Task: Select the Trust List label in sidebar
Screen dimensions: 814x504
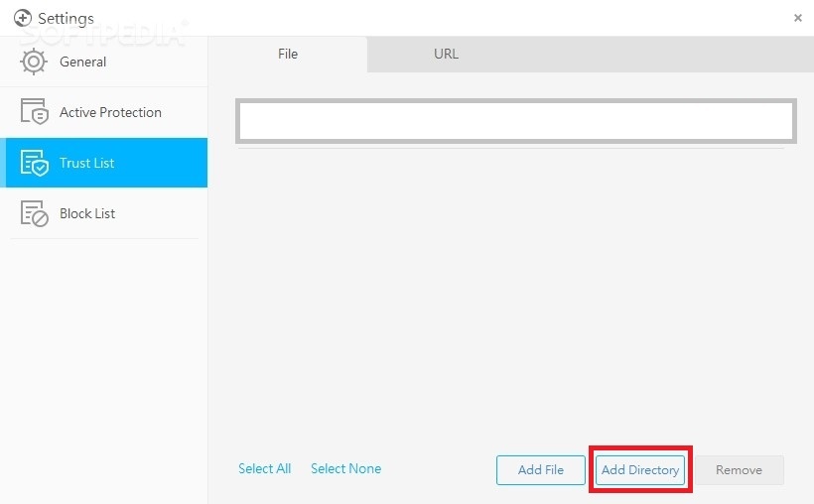Action: tap(87, 163)
